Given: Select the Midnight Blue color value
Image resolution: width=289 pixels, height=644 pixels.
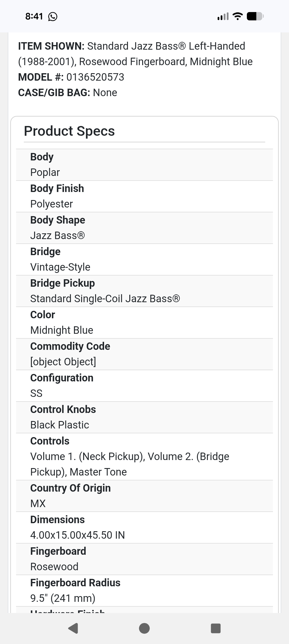Looking at the screenshot, I should point(62,330).
